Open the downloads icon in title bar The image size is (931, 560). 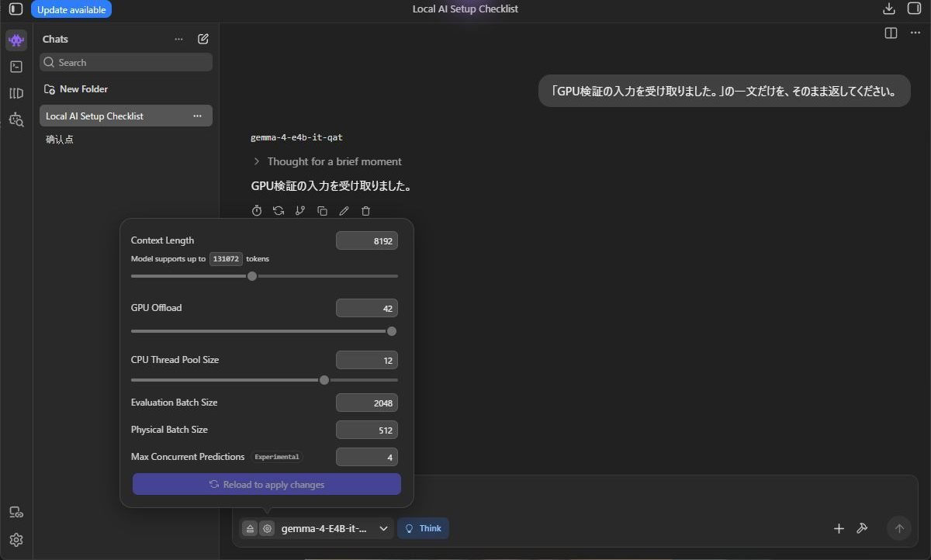[889, 9]
